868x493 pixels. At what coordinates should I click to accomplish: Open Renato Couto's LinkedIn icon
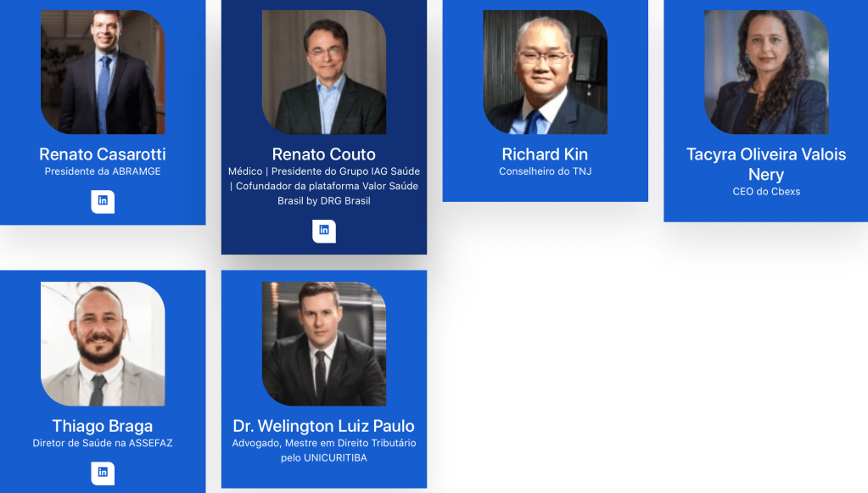coord(324,231)
